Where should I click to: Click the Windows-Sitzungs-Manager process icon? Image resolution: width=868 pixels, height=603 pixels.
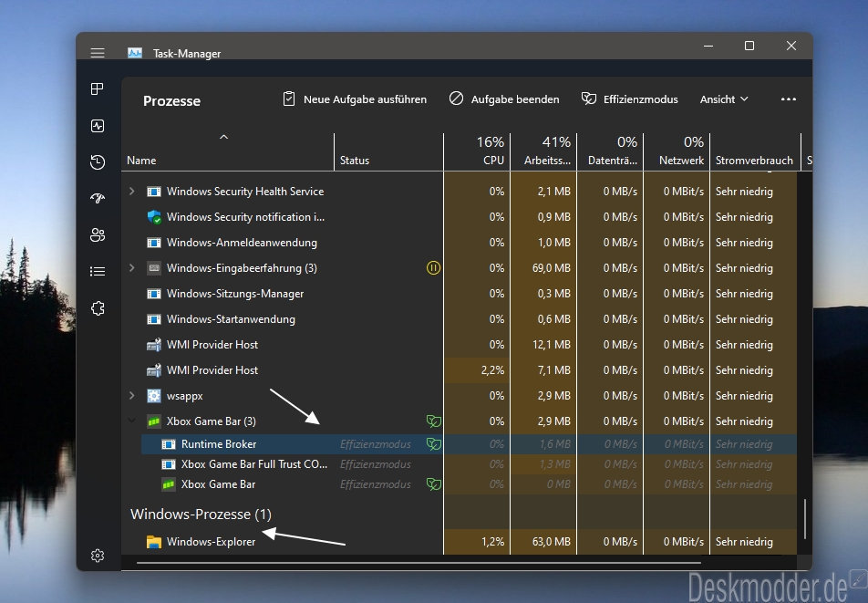coord(154,294)
